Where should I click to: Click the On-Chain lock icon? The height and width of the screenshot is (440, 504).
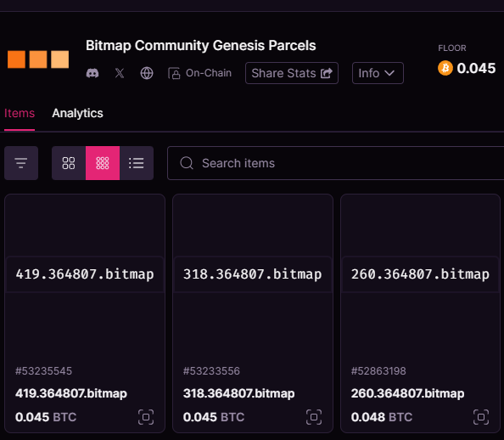click(x=174, y=73)
